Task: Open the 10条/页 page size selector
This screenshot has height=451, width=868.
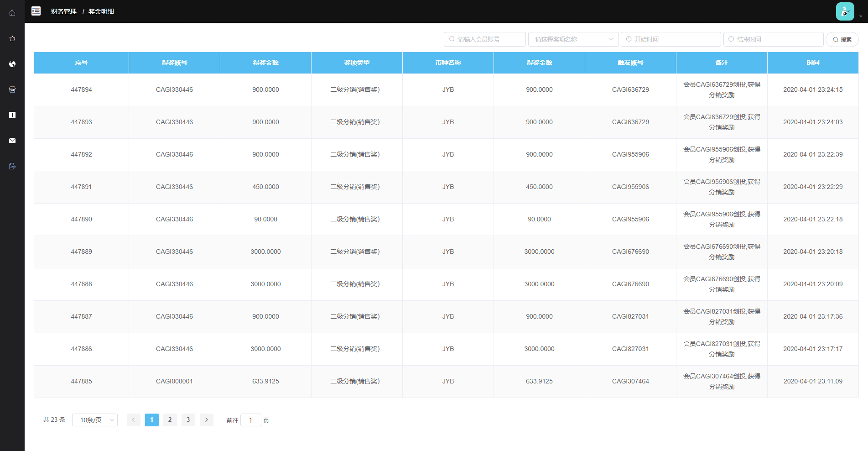Action: click(x=95, y=420)
